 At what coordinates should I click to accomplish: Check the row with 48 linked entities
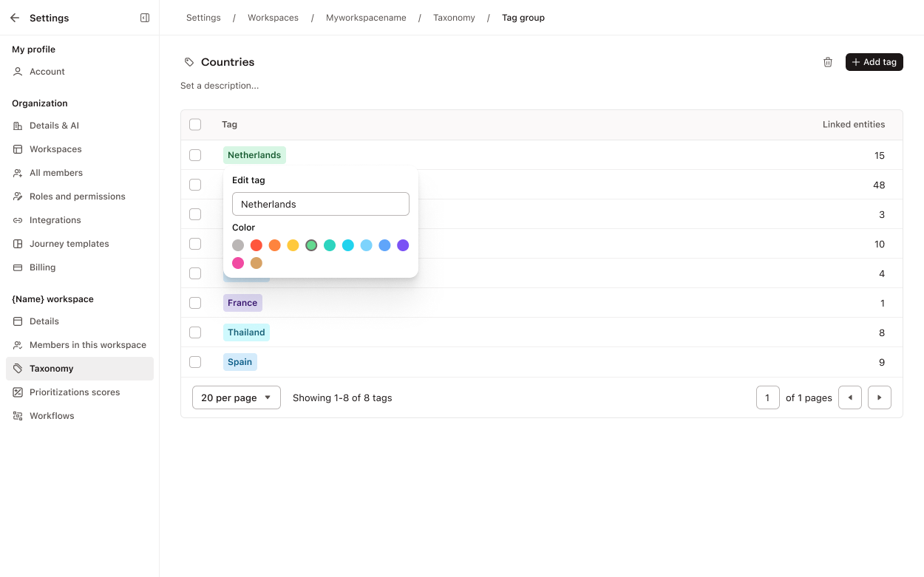195,185
